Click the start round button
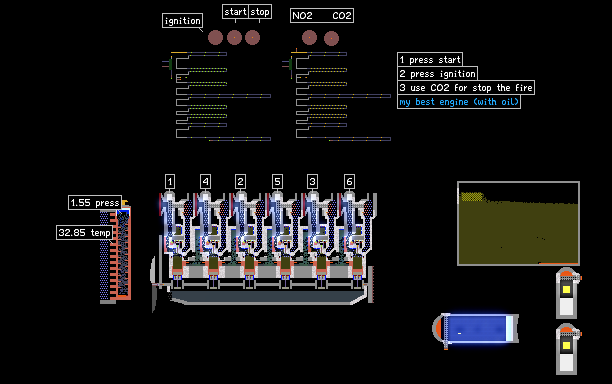 click(234, 37)
